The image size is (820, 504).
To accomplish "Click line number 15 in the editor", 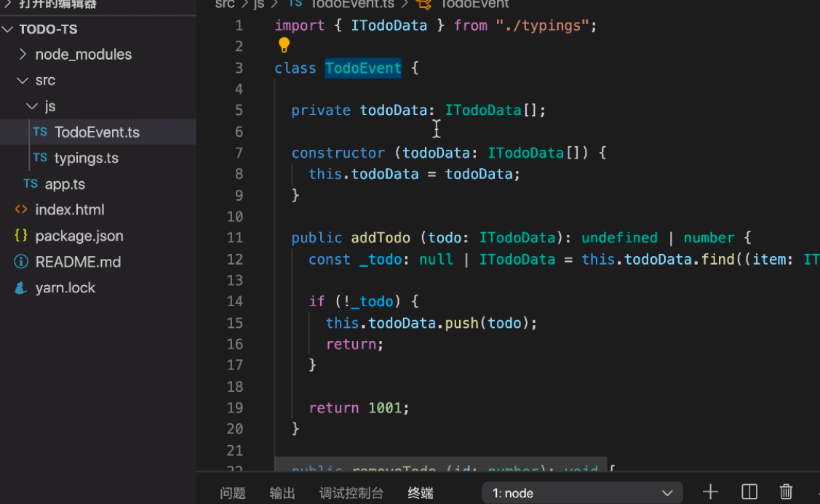I will 234,323.
